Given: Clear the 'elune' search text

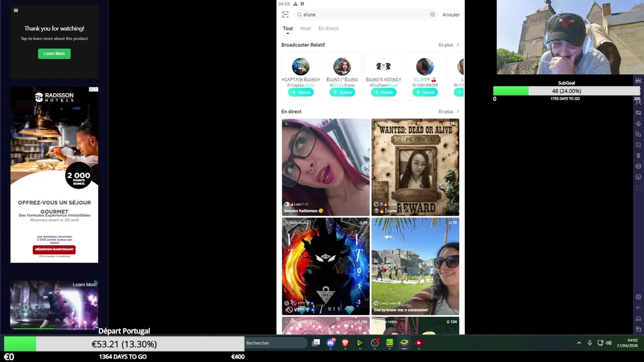Looking at the screenshot, I should pyautogui.click(x=432, y=15).
